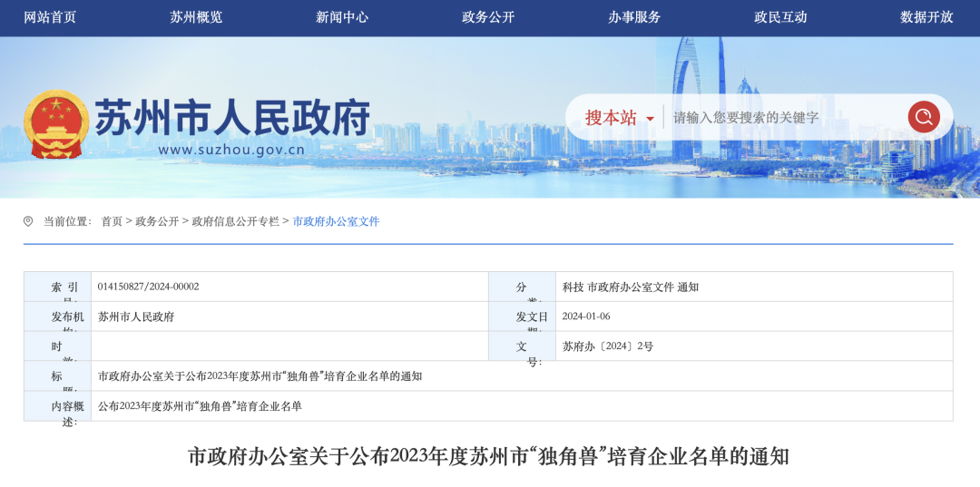Click the 政务公开 breadcrumb link
The width and height of the screenshot is (980, 487).
coord(157,221)
